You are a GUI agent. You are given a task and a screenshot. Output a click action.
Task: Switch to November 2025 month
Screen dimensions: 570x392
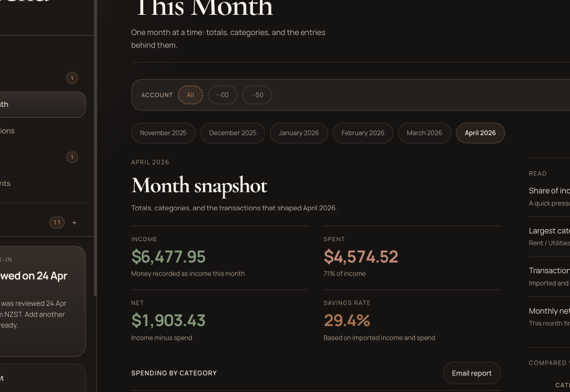point(163,133)
